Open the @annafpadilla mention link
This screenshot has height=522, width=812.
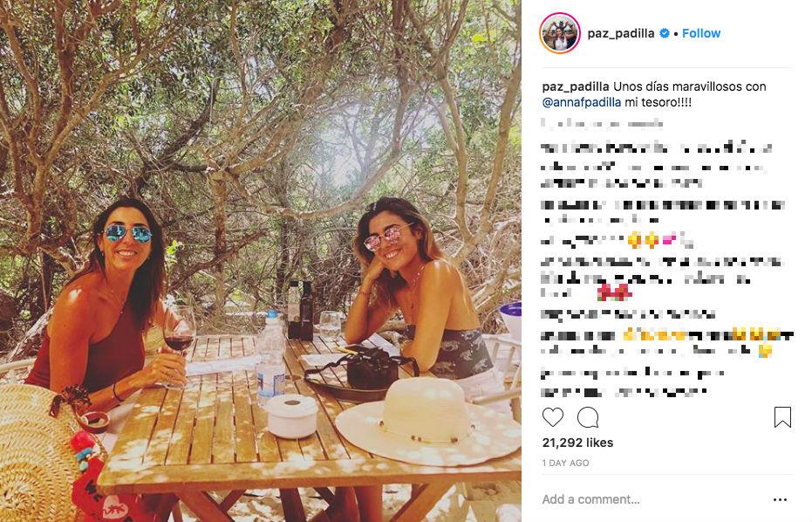(x=582, y=102)
